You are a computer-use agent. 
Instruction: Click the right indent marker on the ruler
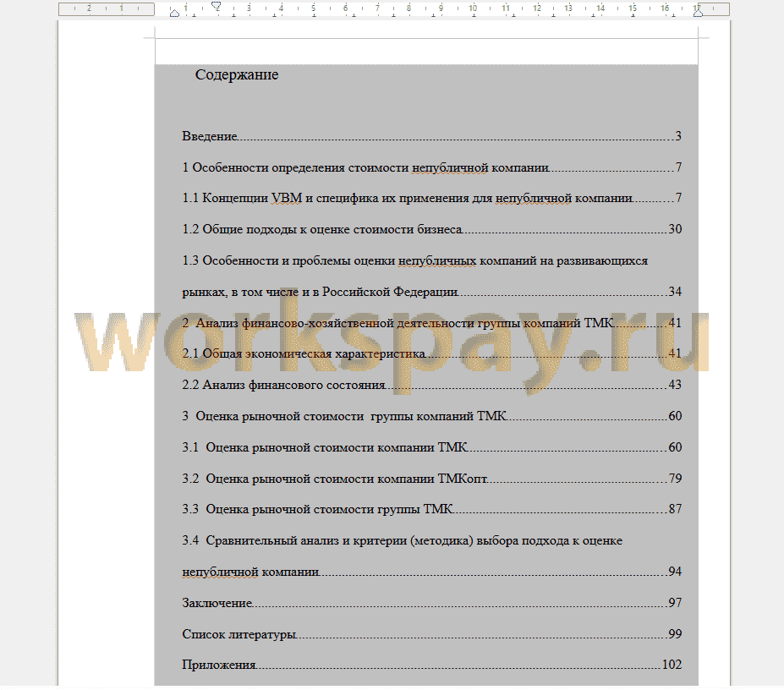pos(698,12)
